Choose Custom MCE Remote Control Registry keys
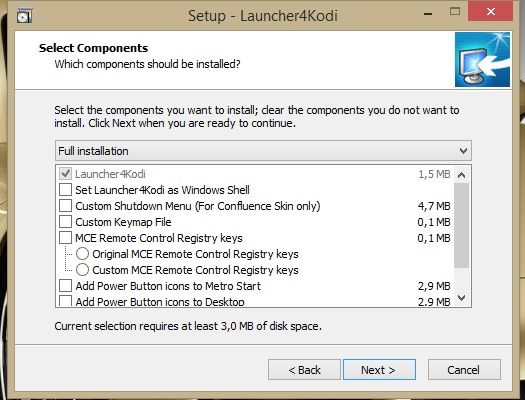 [82, 269]
